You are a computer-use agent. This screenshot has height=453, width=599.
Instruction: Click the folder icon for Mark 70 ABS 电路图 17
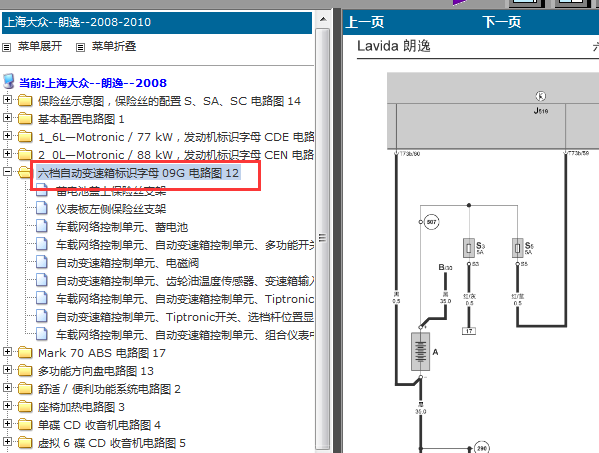25,352
